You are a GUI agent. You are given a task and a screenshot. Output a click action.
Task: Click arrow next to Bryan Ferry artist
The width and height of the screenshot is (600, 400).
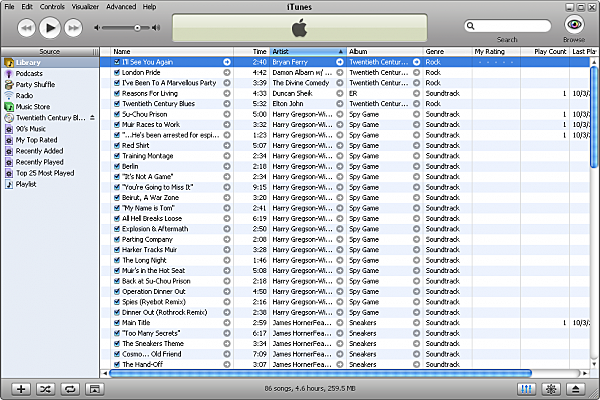pos(339,62)
